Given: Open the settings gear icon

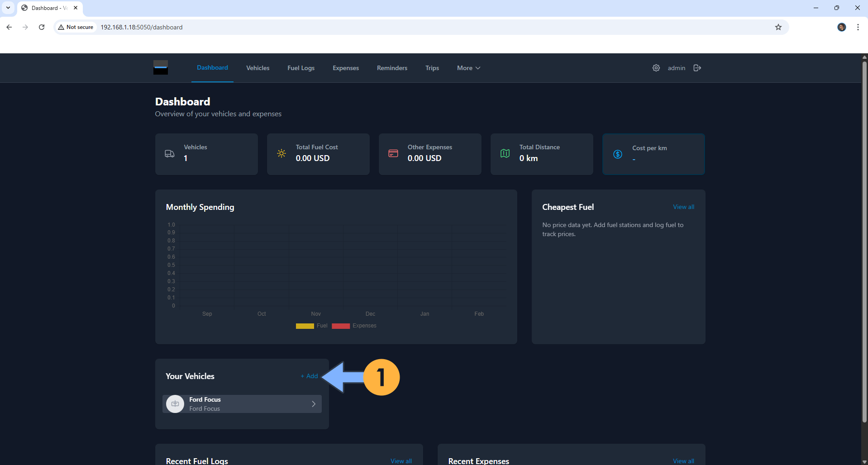Looking at the screenshot, I should pyautogui.click(x=656, y=68).
